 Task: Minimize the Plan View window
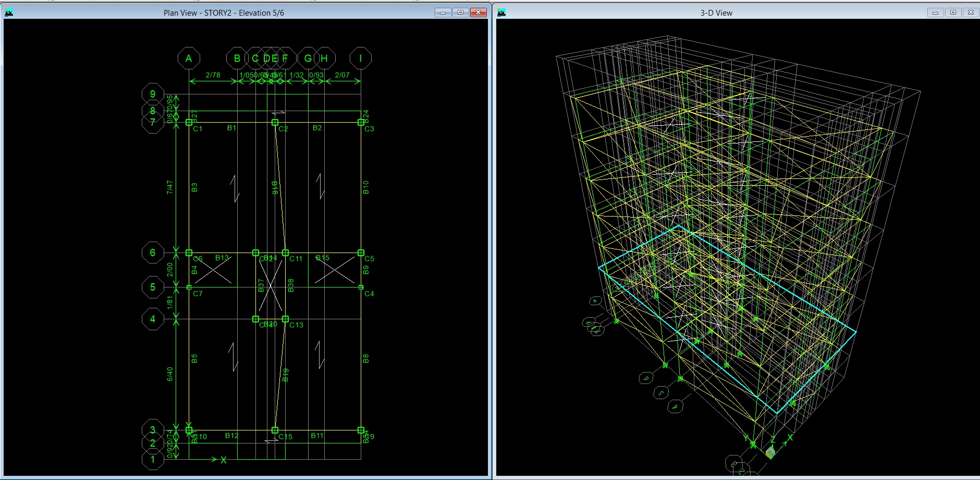coord(443,13)
